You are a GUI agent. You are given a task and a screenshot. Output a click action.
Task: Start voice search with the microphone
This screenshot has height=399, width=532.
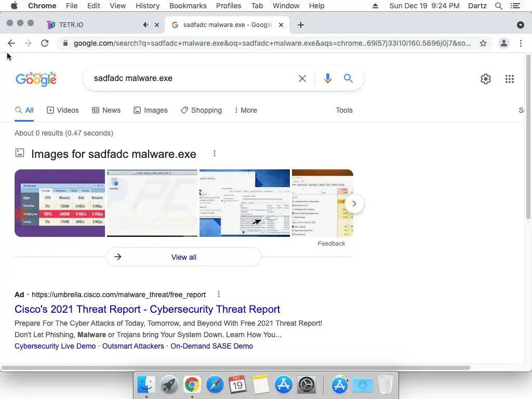(x=327, y=78)
